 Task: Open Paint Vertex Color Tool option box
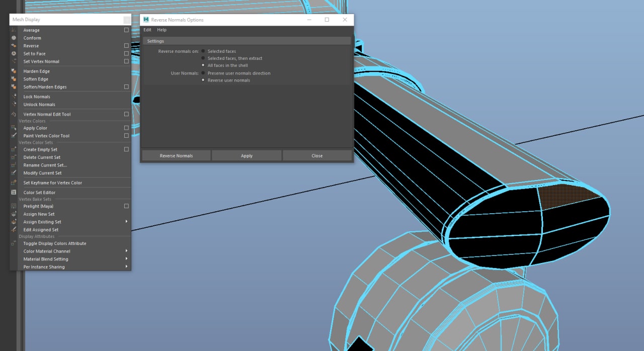(126, 136)
